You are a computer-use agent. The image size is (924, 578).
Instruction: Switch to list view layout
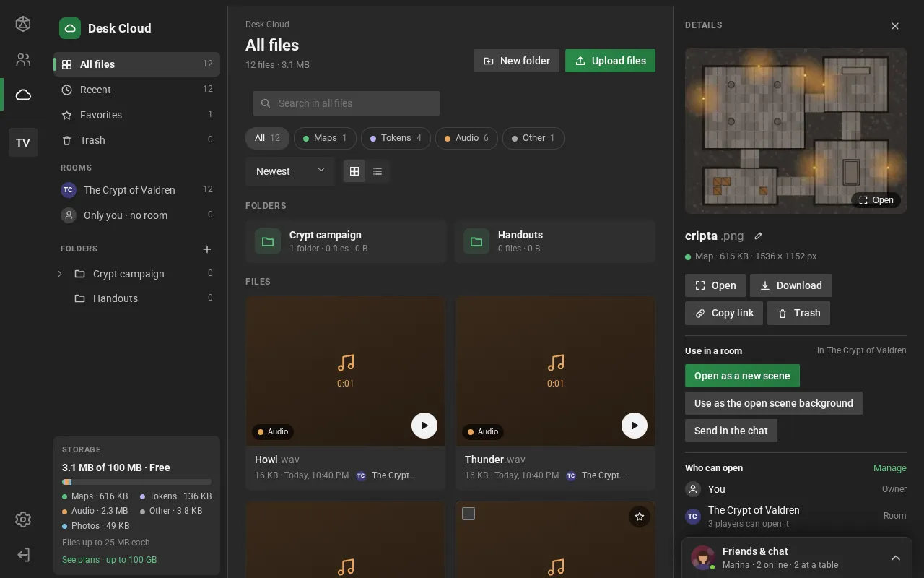[x=378, y=171]
